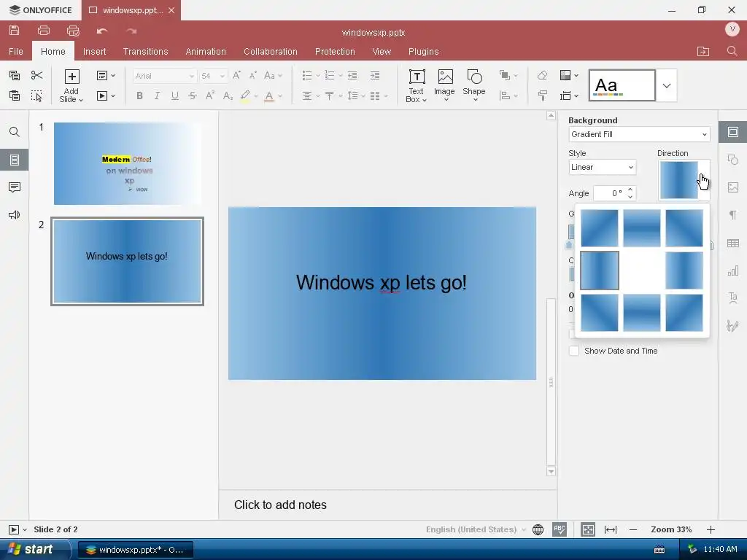Switch to the Plugins tab
The image size is (747, 560).
424,52
